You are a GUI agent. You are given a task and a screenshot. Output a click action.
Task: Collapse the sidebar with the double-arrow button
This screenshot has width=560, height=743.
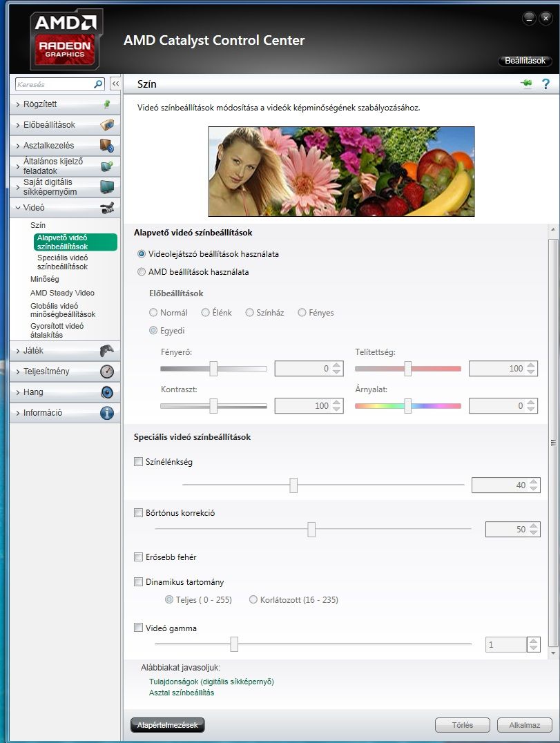click(x=115, y=84)
